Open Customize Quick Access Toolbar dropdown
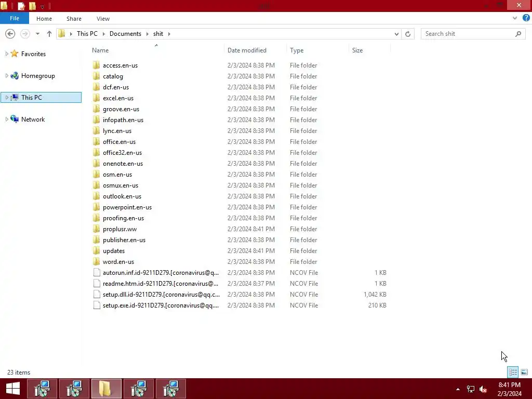The height and width of the screenshot is (399, 532). point(42,6)
